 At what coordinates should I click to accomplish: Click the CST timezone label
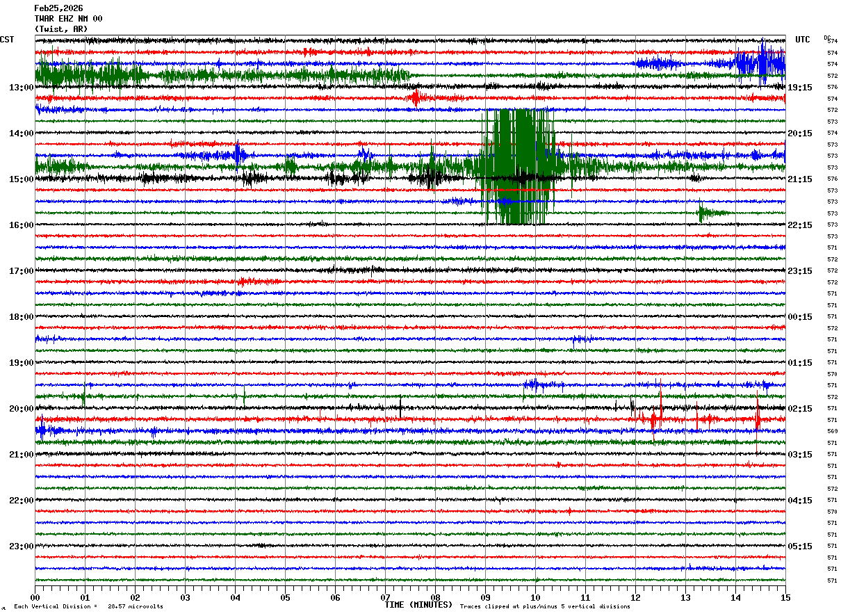click(7, 40)
